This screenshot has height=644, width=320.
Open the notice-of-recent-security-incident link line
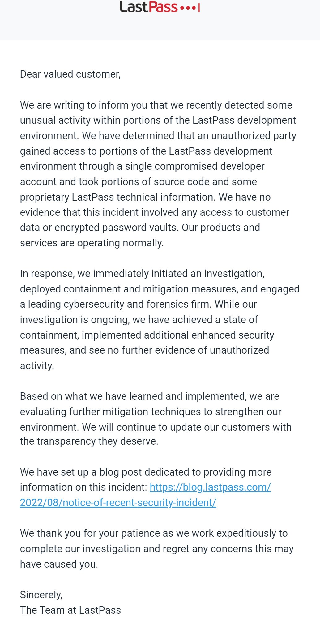[x=118, y=503]
